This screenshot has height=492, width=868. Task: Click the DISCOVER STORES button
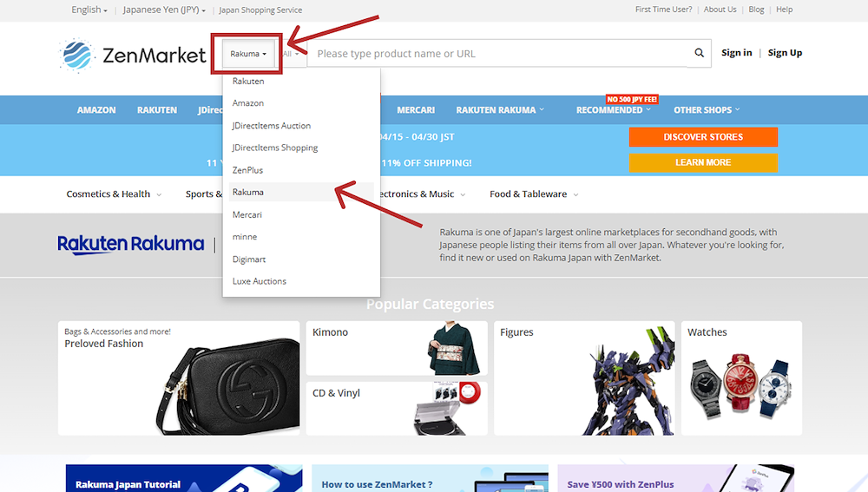point(703,137)
